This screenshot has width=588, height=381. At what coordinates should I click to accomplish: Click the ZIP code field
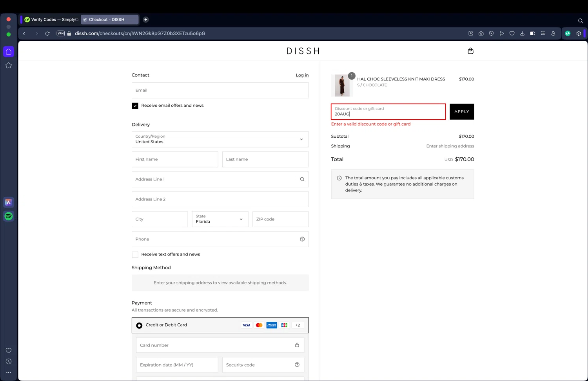[281, 219]
